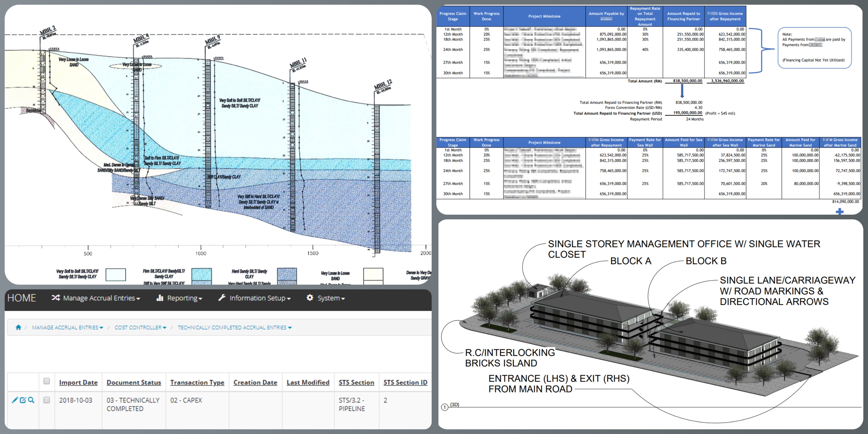Click the blue plus icon under table

click(x=839, y=211)
